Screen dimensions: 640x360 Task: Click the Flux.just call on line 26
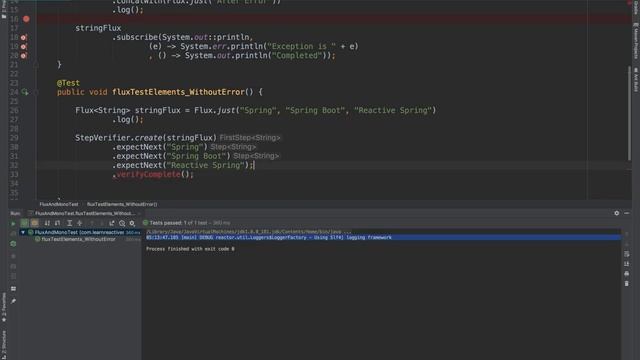(x=215, y=110)
